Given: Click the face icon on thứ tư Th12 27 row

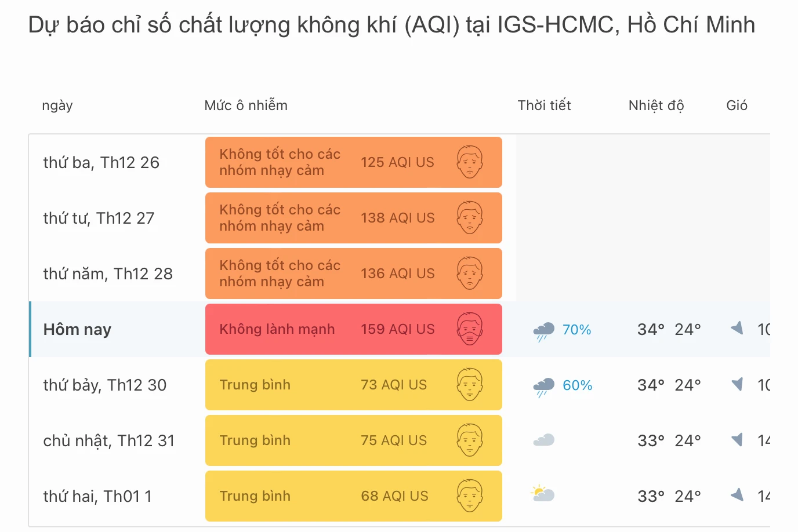Looking at the screenshot, I should 470,218.
